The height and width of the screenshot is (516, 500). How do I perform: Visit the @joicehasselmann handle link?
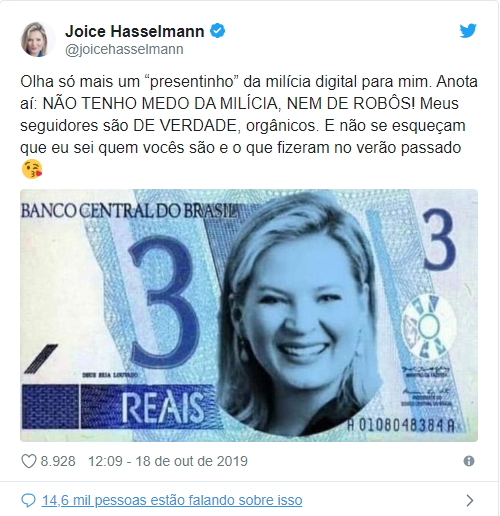[124, 49]
